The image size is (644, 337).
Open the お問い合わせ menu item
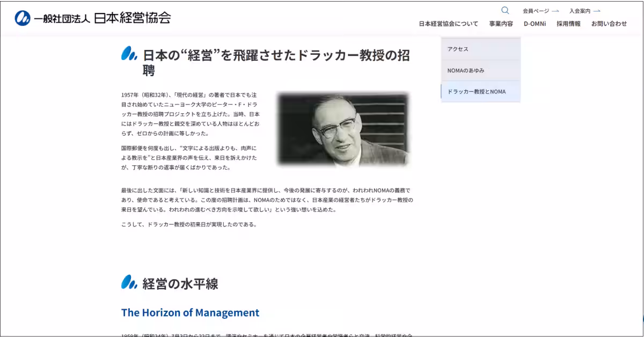tap(609, 24)
